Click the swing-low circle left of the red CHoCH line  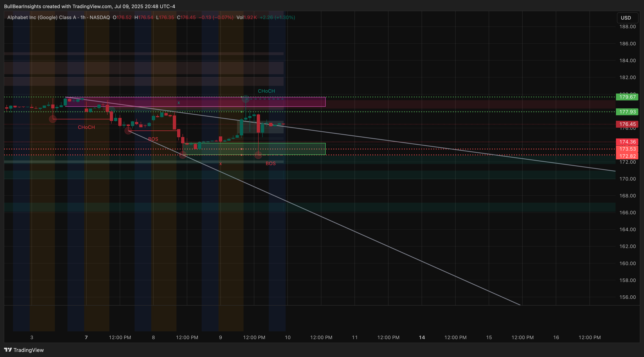(52, 119)
